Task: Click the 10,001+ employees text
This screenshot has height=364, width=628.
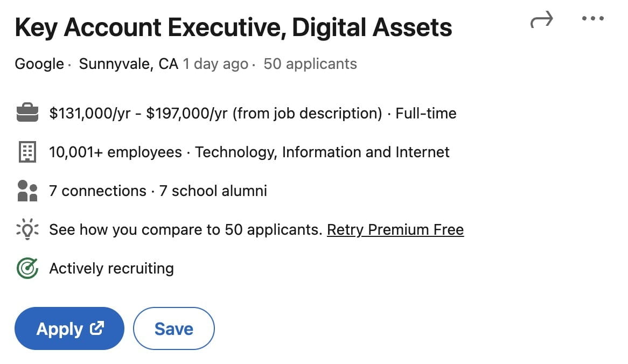Action: [115, 152]
